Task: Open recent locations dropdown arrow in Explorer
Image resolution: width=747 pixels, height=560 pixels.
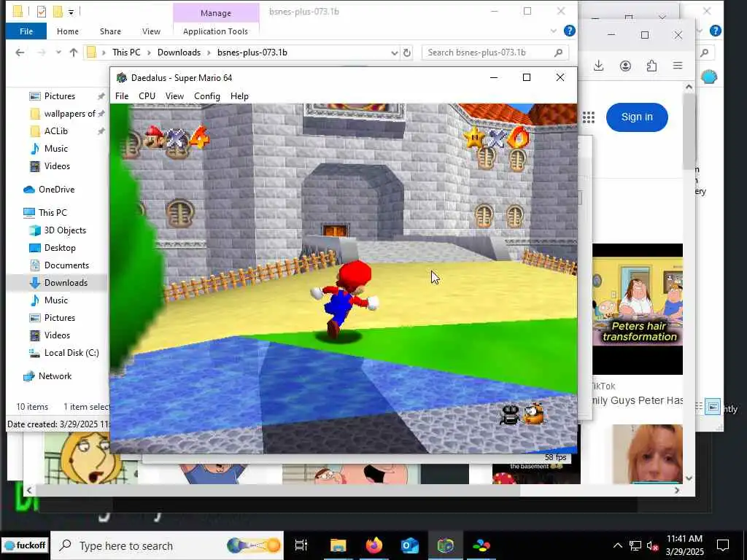Action: (x=58, y=52)
